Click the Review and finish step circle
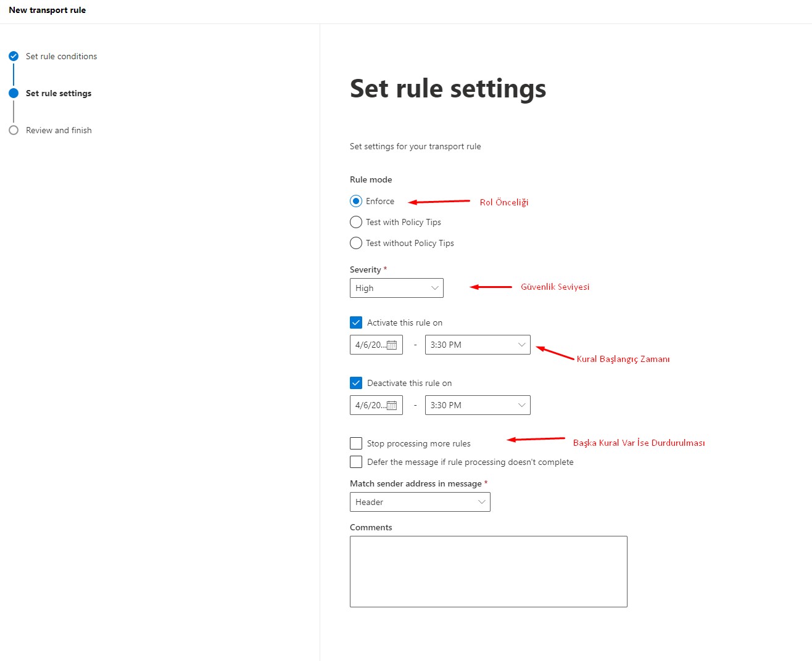This screenshot has width=812, height=661. point(14,130)
